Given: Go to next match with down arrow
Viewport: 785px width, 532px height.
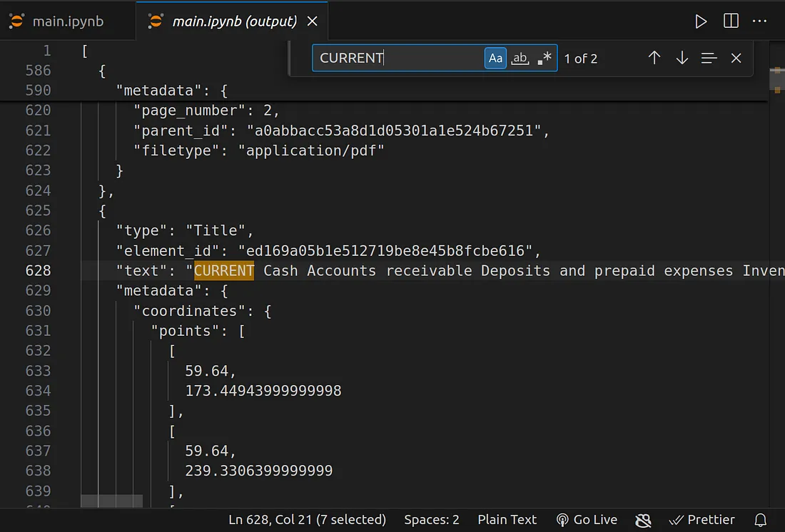Looking at the screenshot, I should click(x=682, y=58).
